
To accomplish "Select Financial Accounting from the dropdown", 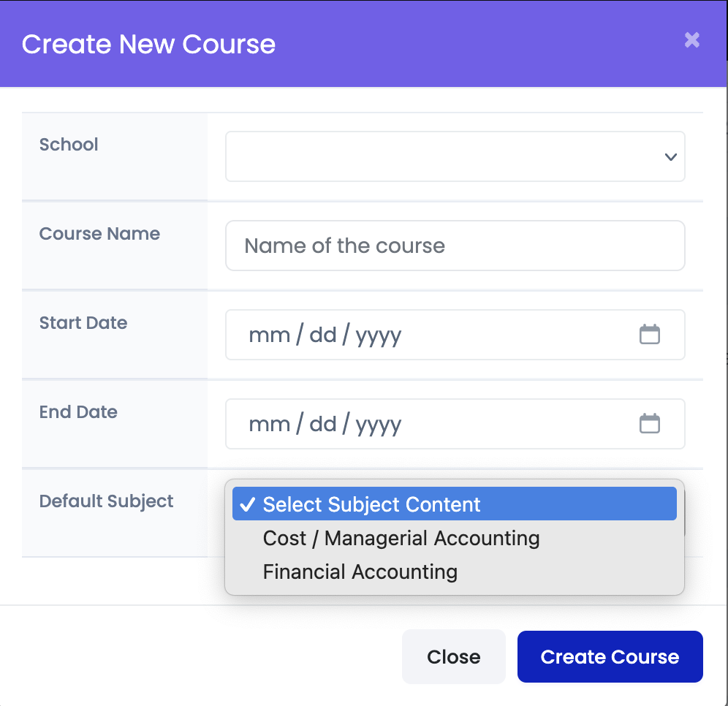I will coord(360,572).
